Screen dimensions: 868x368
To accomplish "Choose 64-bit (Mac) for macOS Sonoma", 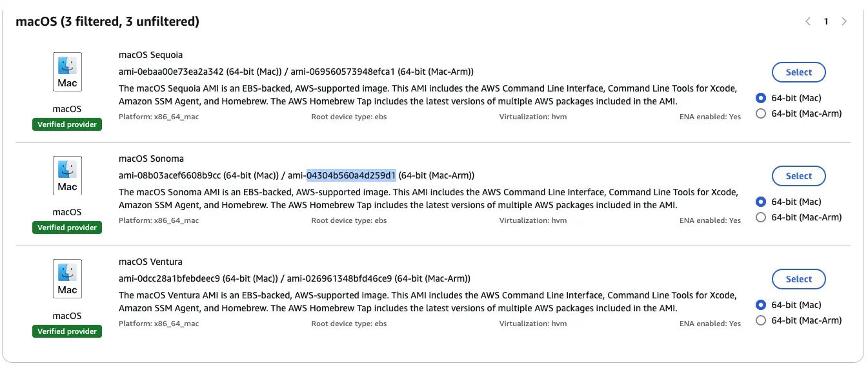I will (761, 202).
